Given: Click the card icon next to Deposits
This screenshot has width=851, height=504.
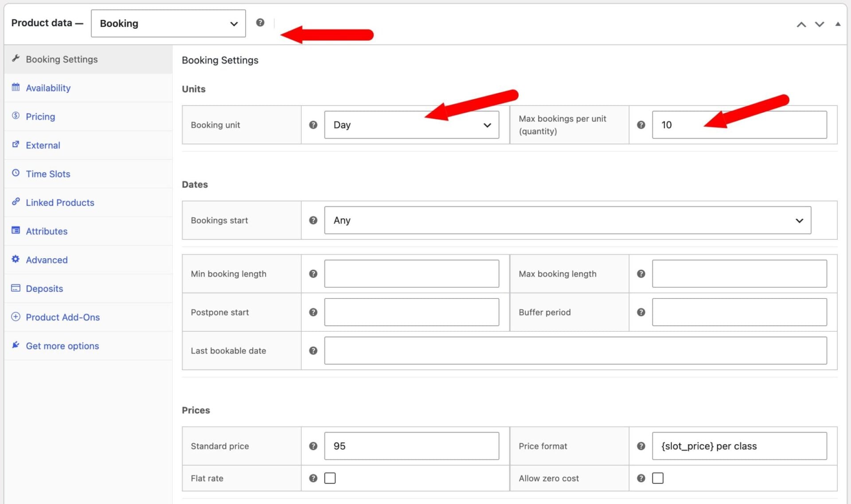Looking at the screenshot, I should coord(16,288).
